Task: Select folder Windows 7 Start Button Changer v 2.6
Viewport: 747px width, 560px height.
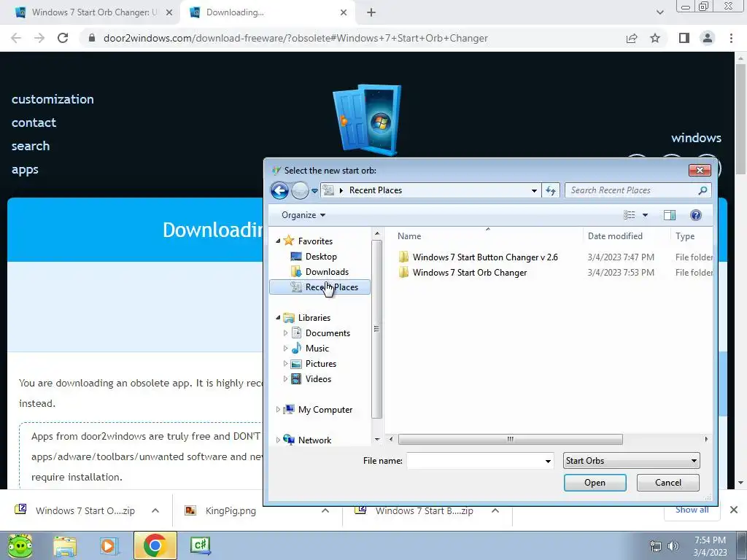Action: (485, 257)
